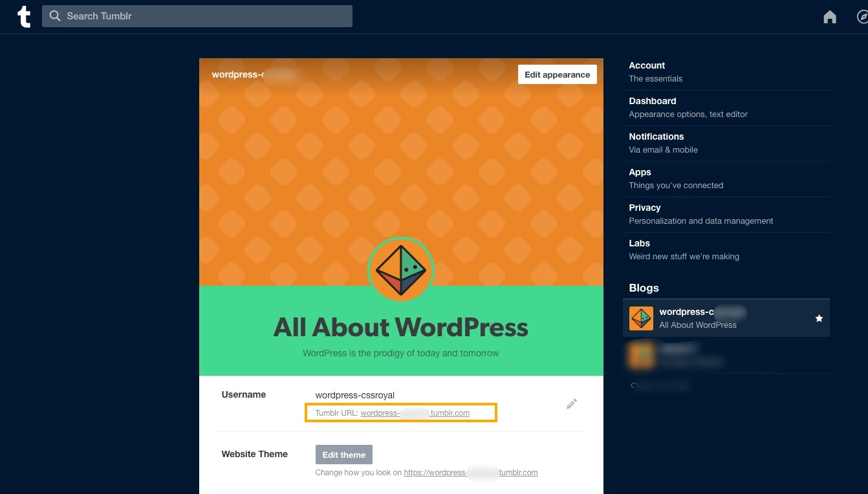Viewport: 868px width, 494px height.
Task: Click the blog description about WordPress prodigy
Action: point(401,353)
